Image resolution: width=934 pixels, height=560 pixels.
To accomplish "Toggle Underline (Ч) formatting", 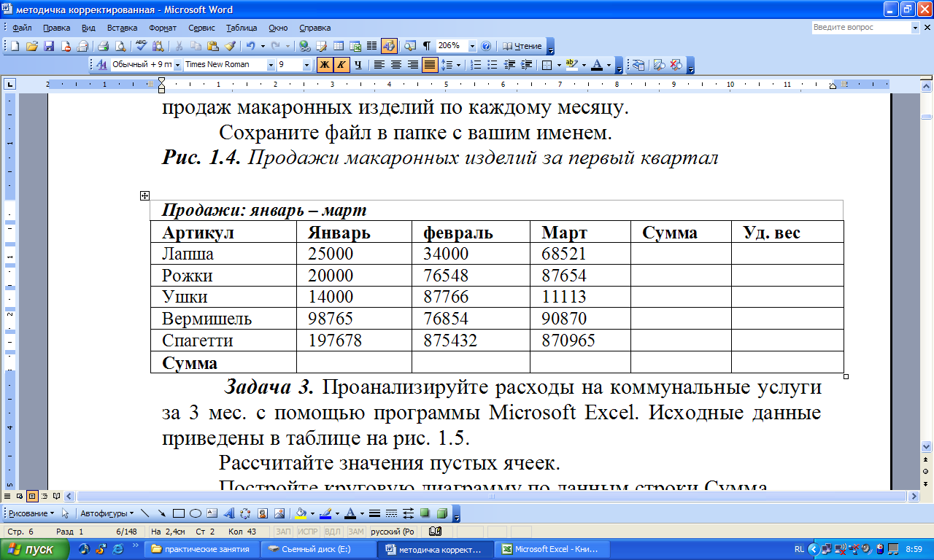I will (358, 64).
